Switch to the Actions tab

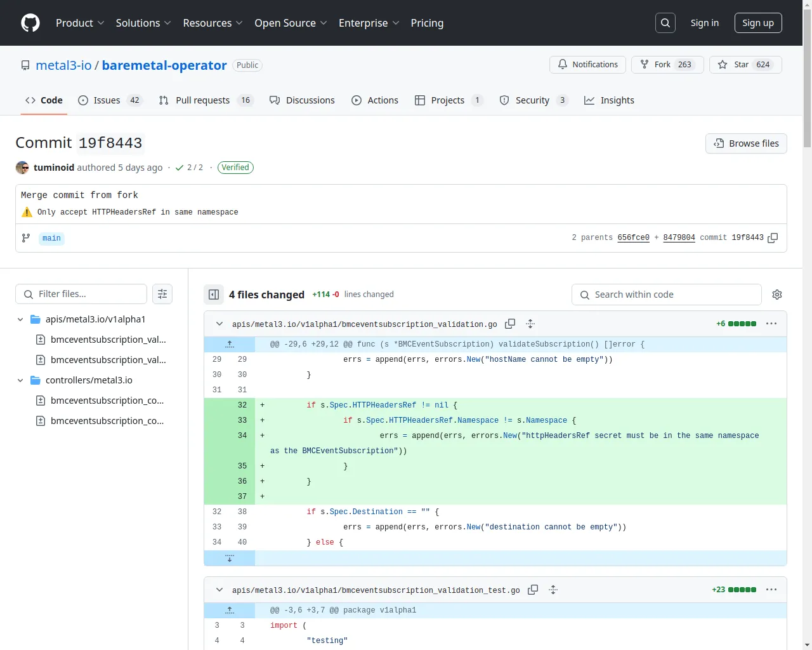[x=375, y=100]
